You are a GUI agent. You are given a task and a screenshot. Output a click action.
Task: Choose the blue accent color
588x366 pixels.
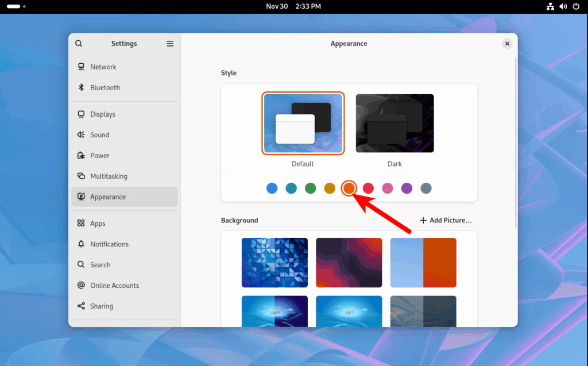tap(272, 188)
